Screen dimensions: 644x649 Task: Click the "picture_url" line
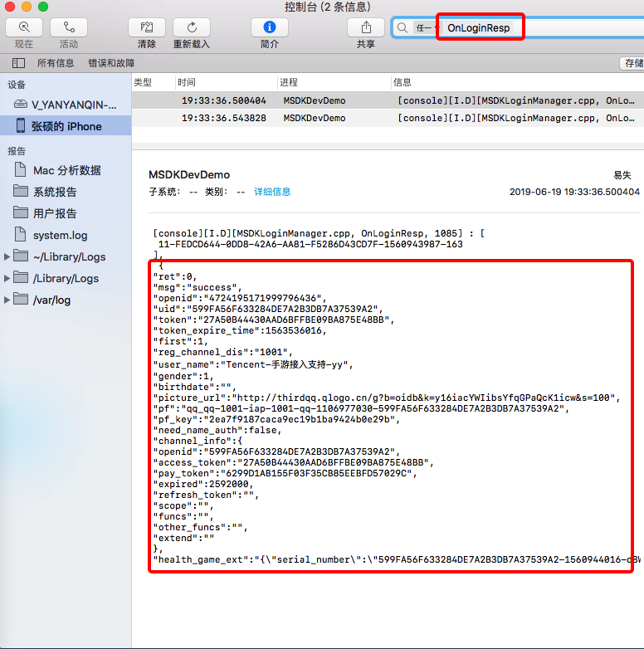pyautogui.click(x=387, y=398)
